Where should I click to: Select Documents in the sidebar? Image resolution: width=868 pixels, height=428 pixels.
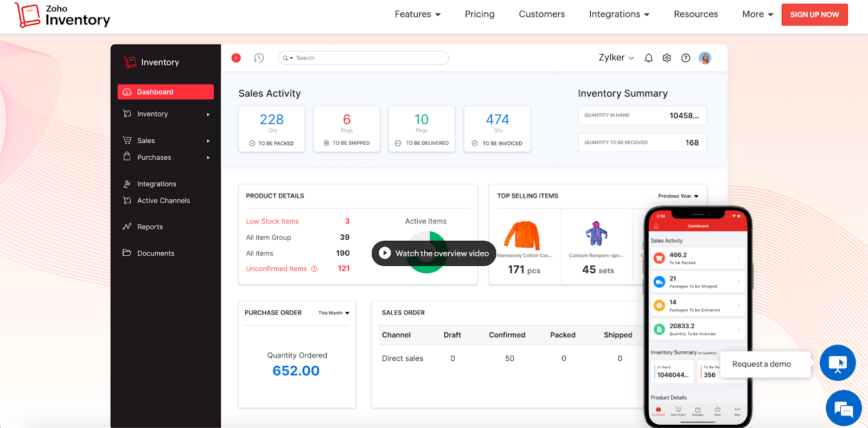coord(156,253)
